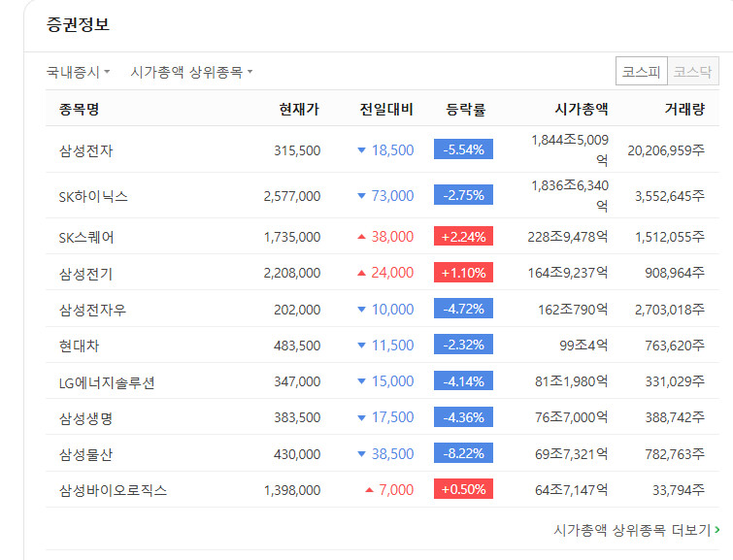Click the 69조7,321억 market cap value

571,453
